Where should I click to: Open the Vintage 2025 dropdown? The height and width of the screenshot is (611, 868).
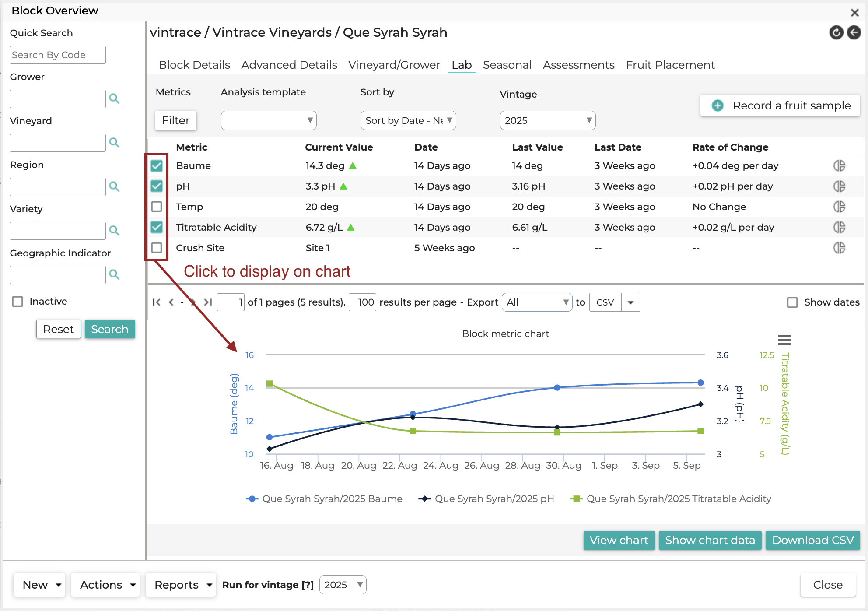[548, 120]
